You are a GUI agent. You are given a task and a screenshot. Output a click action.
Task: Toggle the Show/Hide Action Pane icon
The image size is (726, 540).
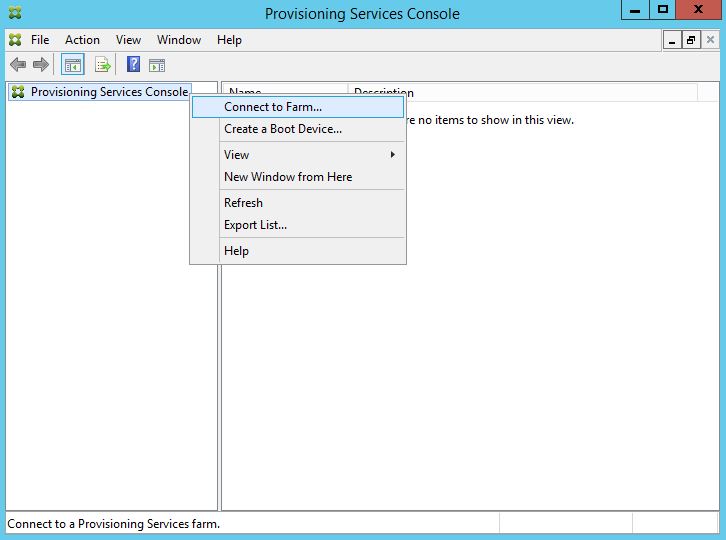coord(157,65)
